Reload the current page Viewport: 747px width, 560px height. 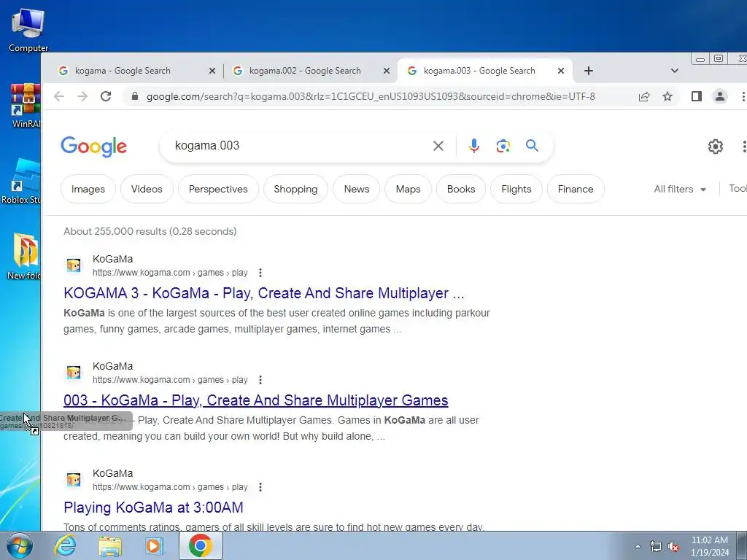[106, 97]
